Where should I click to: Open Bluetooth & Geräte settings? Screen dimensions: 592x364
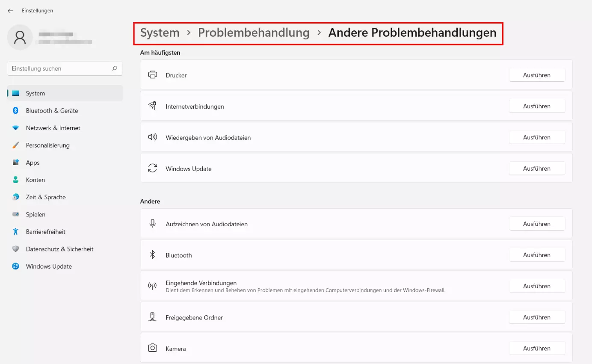pyautogui.click(x=65, y=110)
